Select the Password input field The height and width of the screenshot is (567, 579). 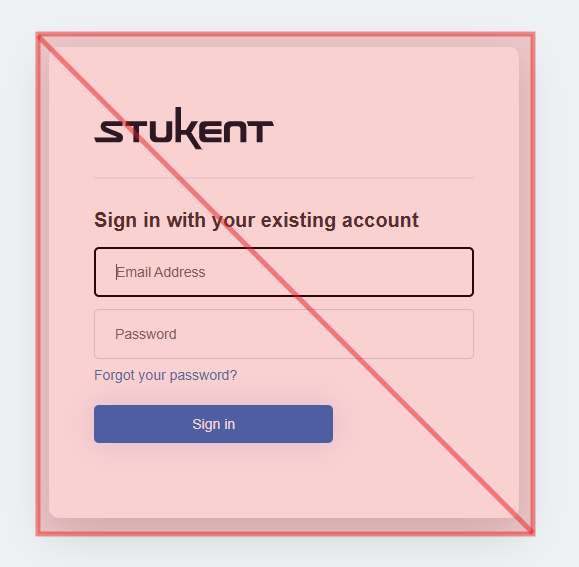[284, 334]
